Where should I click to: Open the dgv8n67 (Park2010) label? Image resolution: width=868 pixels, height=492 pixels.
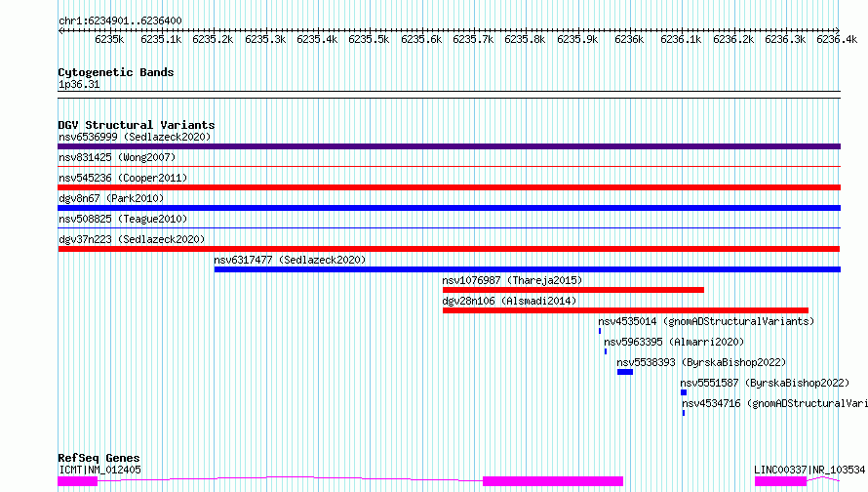[x=111, y=198]
